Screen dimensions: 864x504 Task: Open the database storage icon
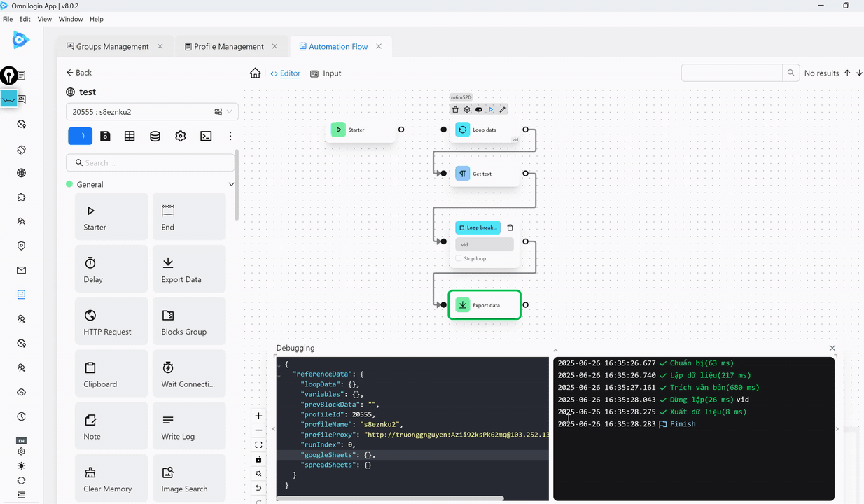(x=155, y=136)
